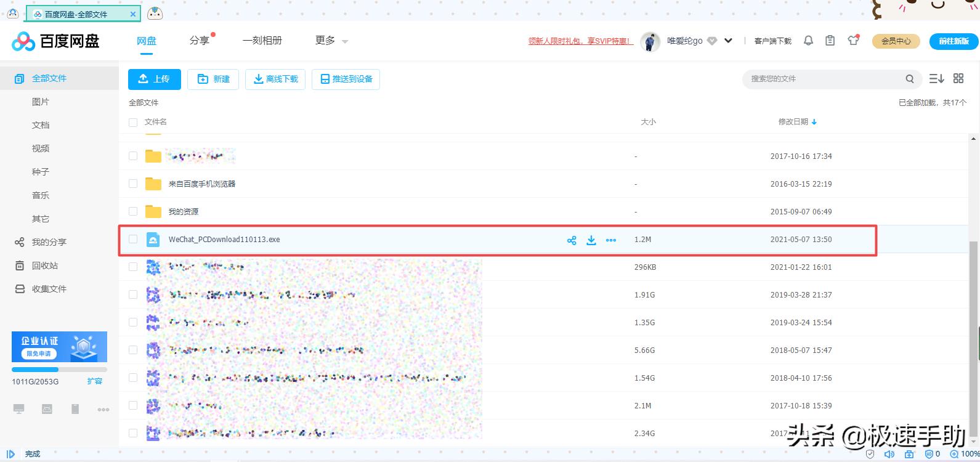Click the WeChat exe file type icon

pos(153,240)
